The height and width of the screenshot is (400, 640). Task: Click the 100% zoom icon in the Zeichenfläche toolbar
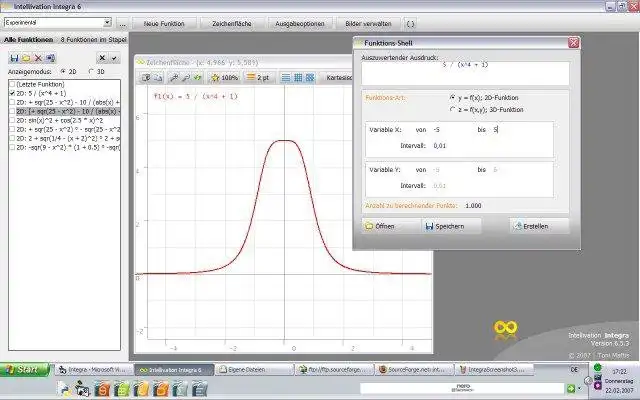click(x=224, y=78)
